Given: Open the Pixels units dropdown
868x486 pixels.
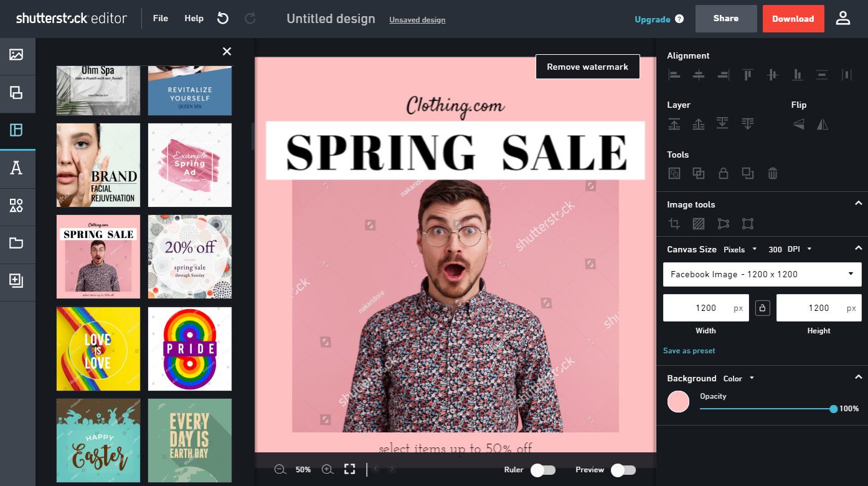Looking at the screenshot, I should (x=740, y=249).
